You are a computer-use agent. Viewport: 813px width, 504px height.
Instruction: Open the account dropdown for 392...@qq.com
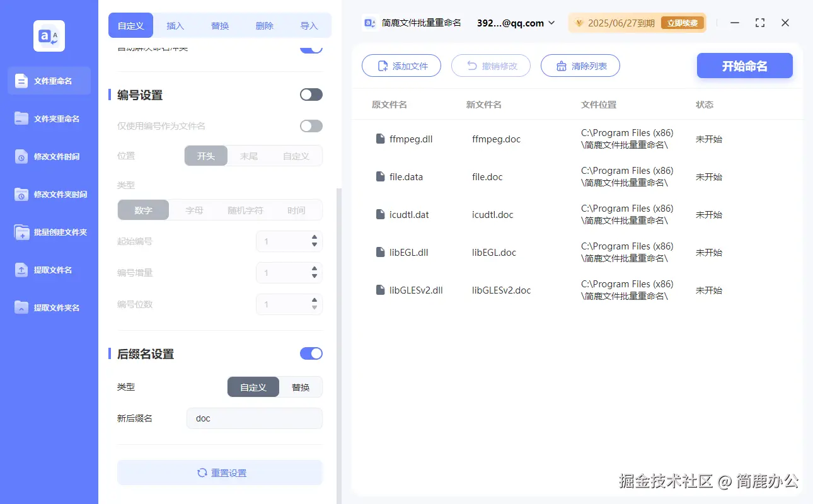click(516, 23)
